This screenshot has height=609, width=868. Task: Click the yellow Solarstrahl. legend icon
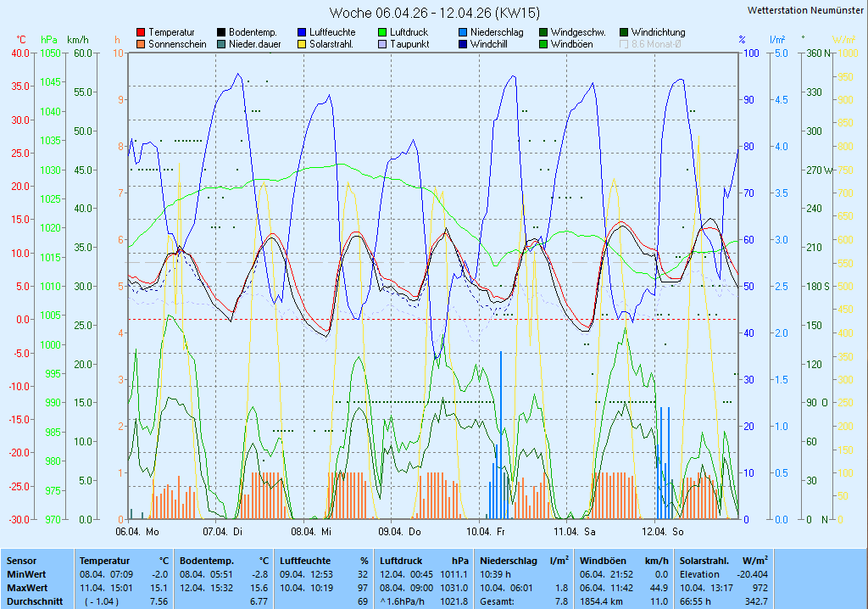(x=302, y=44)
